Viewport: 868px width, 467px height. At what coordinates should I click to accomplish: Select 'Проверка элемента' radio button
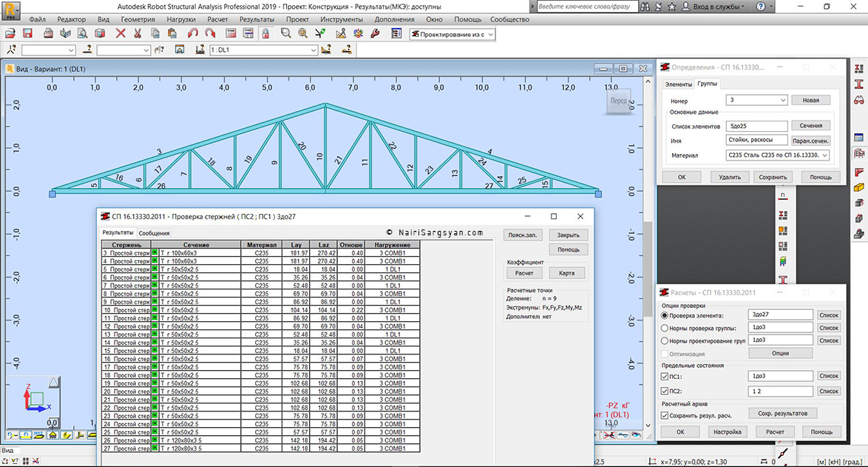pos(665,315)
